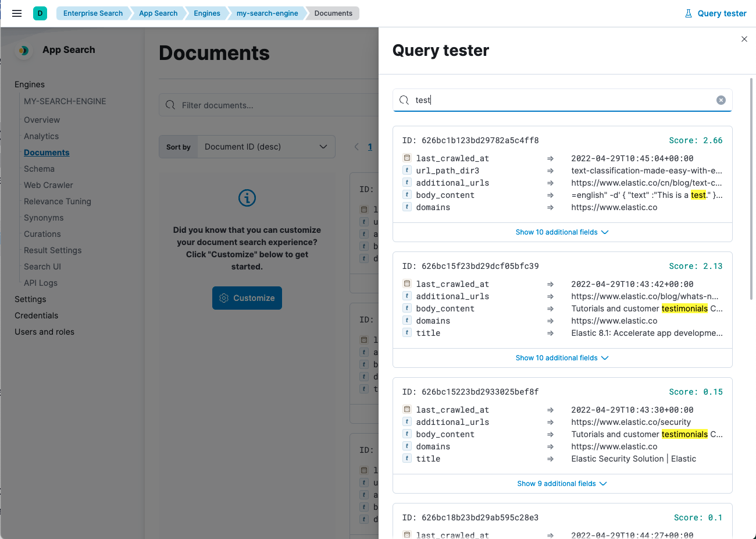Click the Customize button
The width and height of the screenshot is (756, 539).
tap(247, 297)
